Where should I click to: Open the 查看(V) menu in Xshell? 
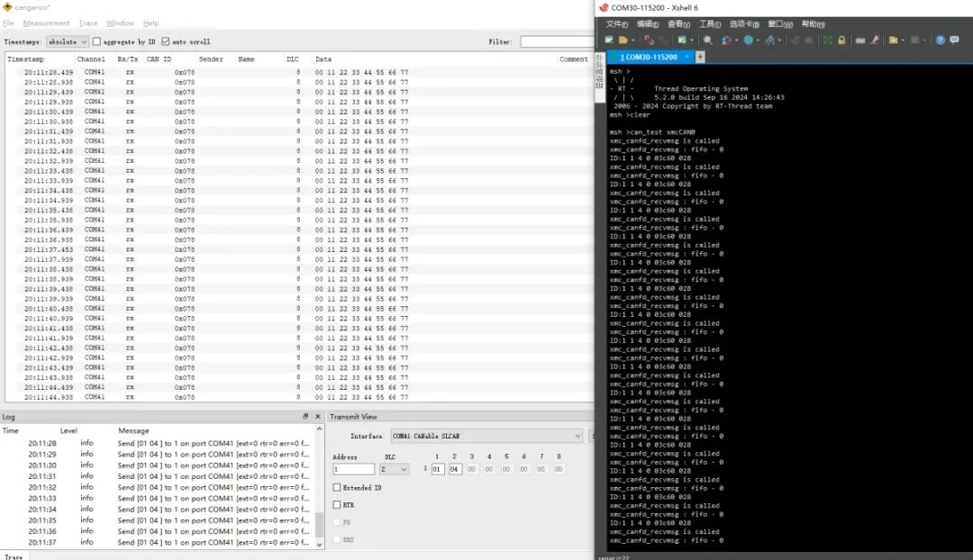pyautogui.click(x=679, y=24)
